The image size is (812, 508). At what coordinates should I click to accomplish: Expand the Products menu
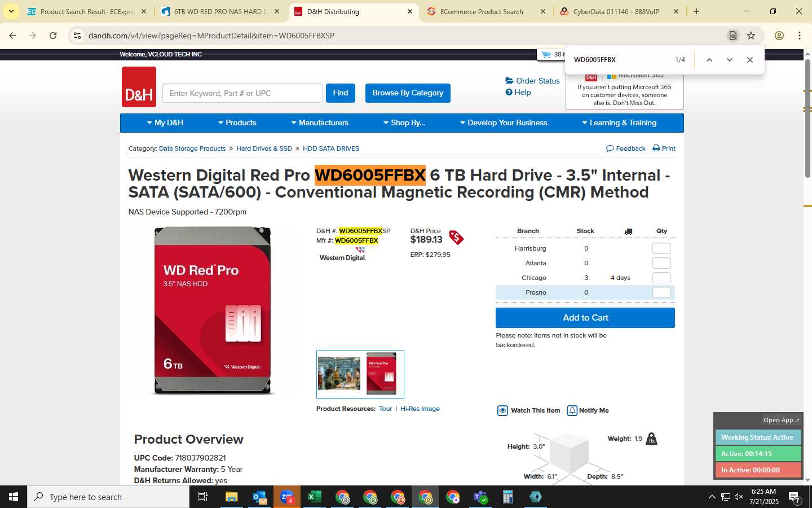[237, 123]
